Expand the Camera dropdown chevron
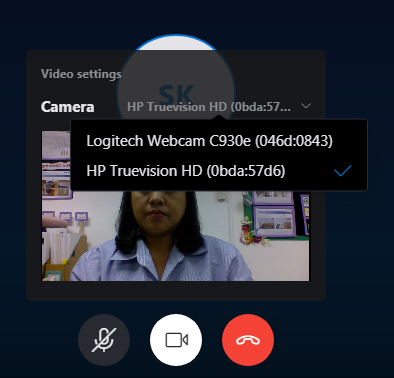 point(306,106)
